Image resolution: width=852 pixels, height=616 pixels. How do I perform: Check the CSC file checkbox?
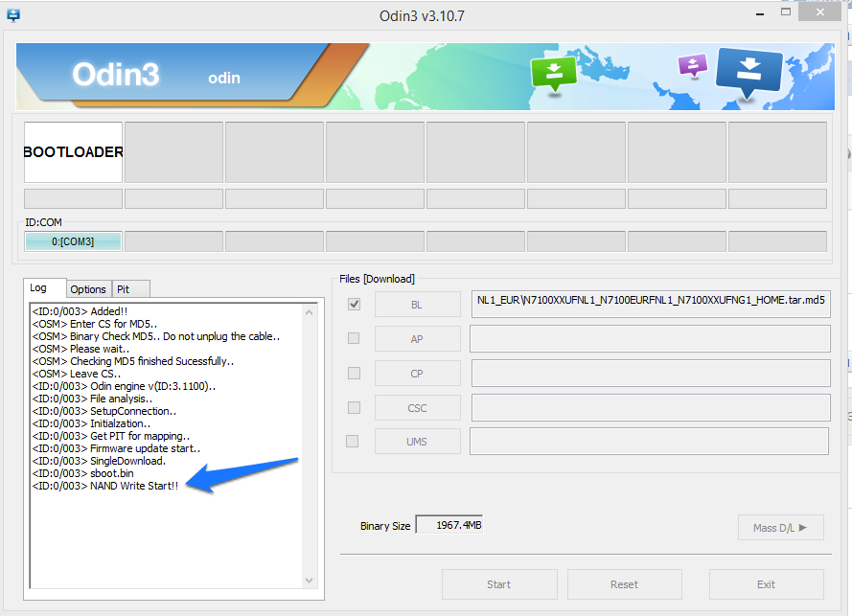tap(354, 407)
